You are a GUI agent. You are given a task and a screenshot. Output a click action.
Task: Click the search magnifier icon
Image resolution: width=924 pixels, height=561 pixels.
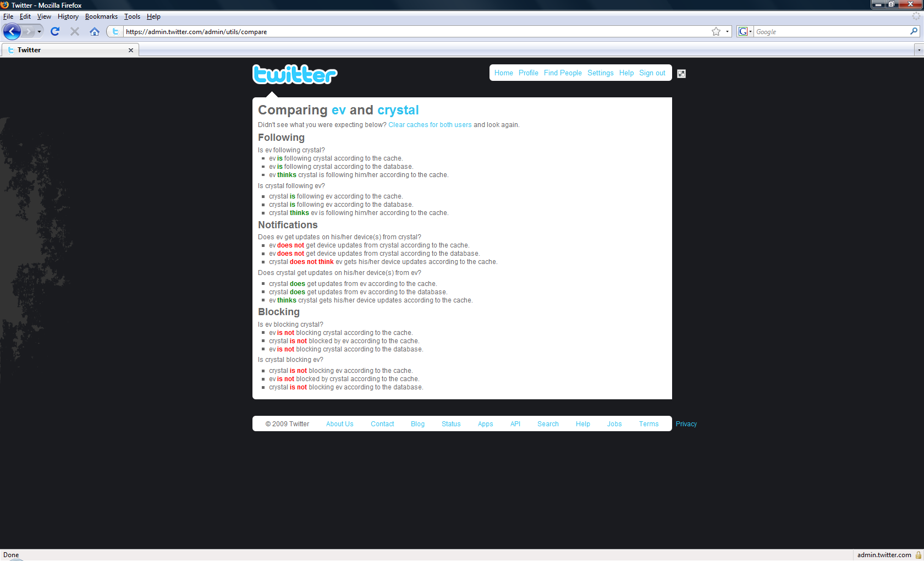pos(914,31)
